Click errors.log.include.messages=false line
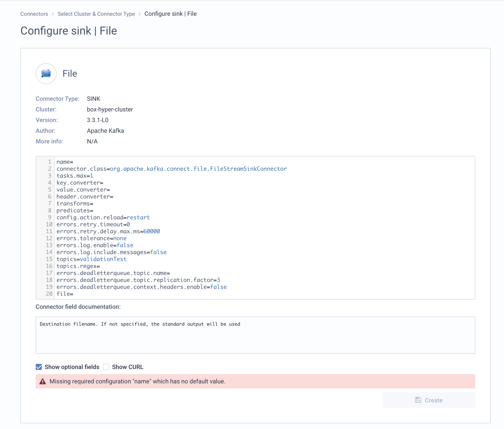 point(112,252)
